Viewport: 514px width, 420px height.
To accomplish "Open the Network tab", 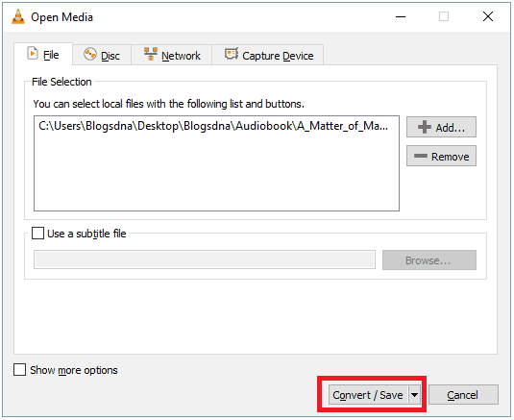I will coord(172,55).
